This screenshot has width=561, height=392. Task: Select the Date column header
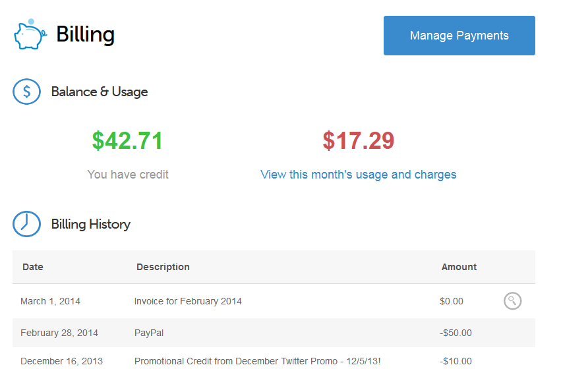tap(33, 267)
